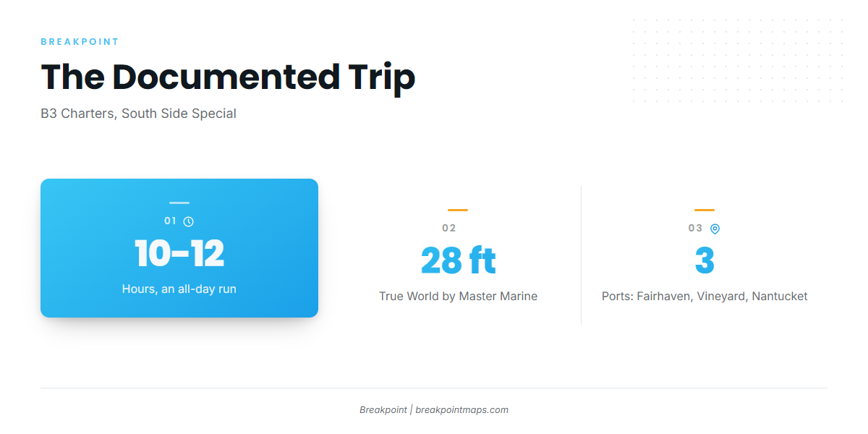
Task: Click the Breakpoint name in the footer
Action: 383,409
